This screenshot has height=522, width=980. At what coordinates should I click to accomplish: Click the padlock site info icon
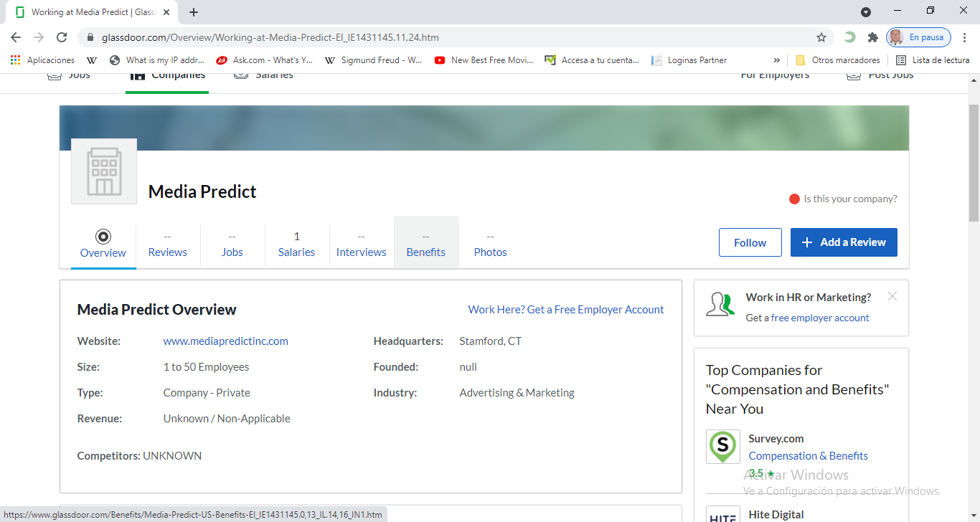[90, 37]
